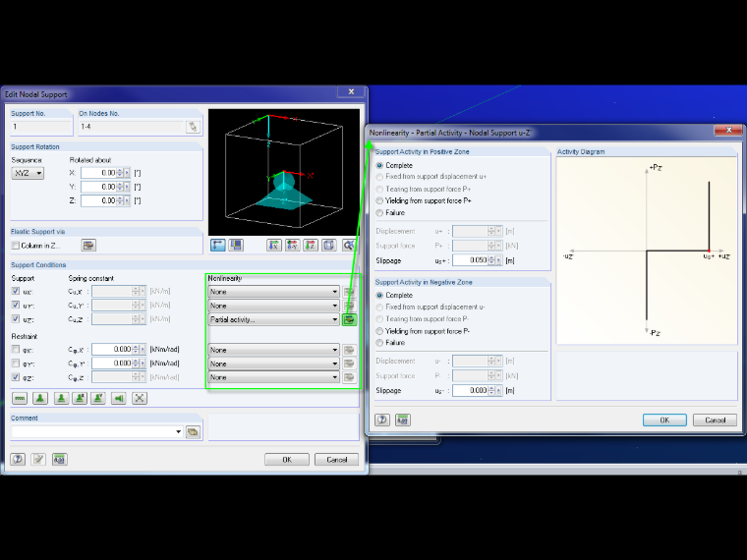Expand the Comment dropdown list
The width and height of the screenshot is (747, 560).
[x=178, y=432]
